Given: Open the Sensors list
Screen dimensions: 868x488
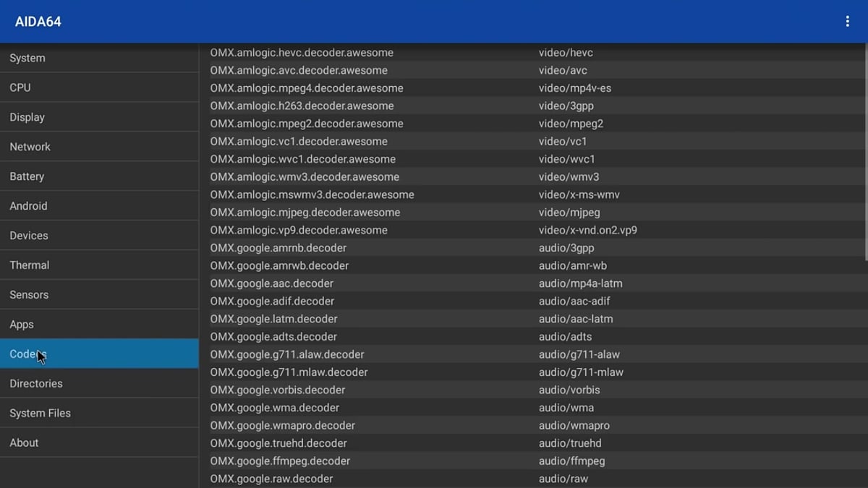Looking at the screenshot, I should tap(29, 295).
